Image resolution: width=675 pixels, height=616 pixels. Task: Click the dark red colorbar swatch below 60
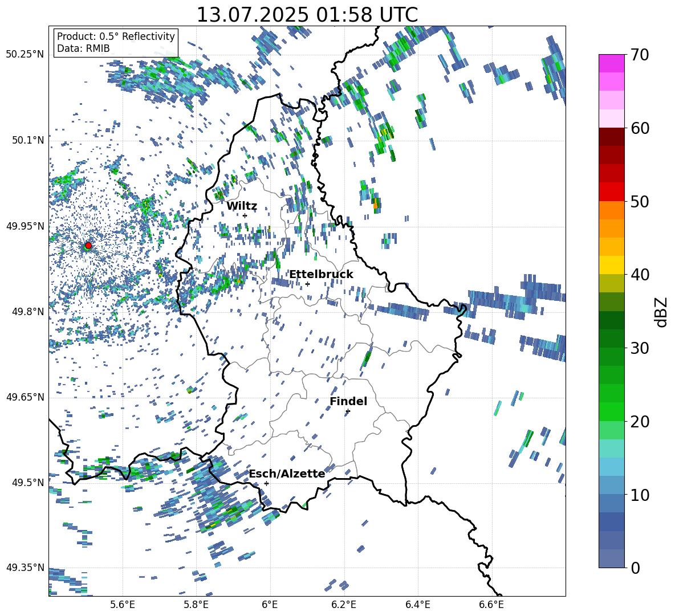pyautogui.click(x=611, y=137)
